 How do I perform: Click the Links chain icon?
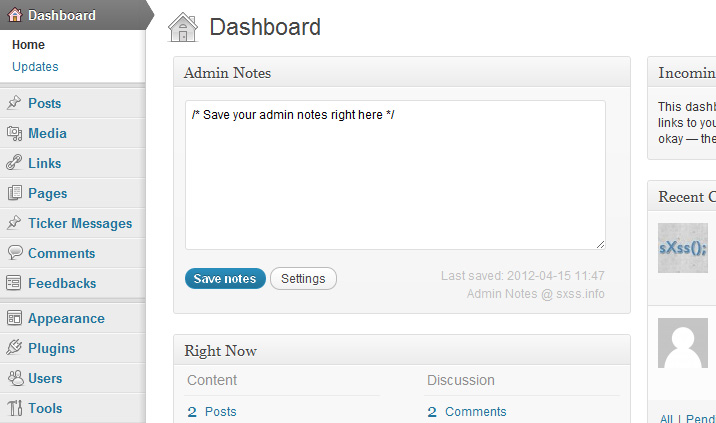click(x=14, y=163)
